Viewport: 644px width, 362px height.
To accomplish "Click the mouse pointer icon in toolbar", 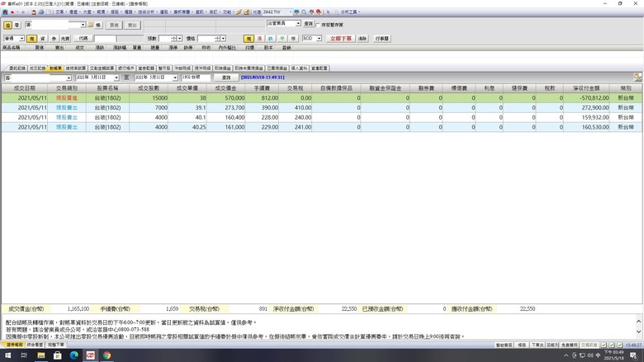I will [328, 12].
